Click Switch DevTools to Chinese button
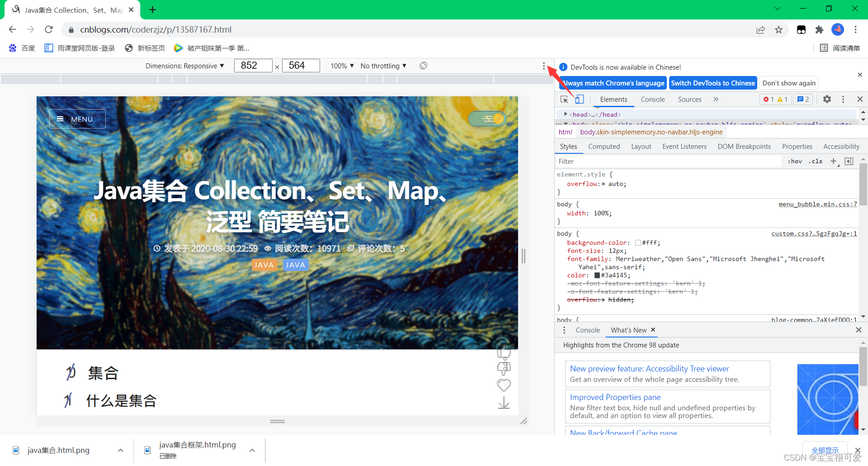Viewport: 868px width, 466px height. tap(712, 83)
